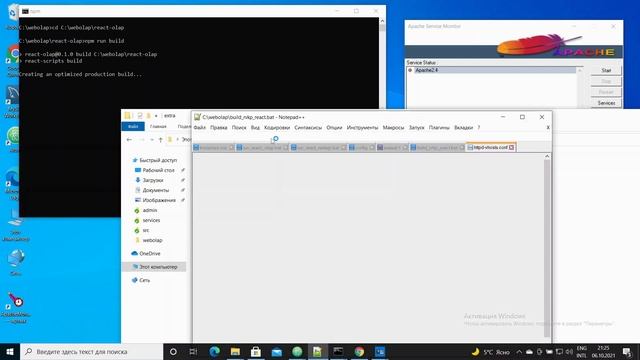Open the Поиск menu in Notepad++

[x=239, y=128]
